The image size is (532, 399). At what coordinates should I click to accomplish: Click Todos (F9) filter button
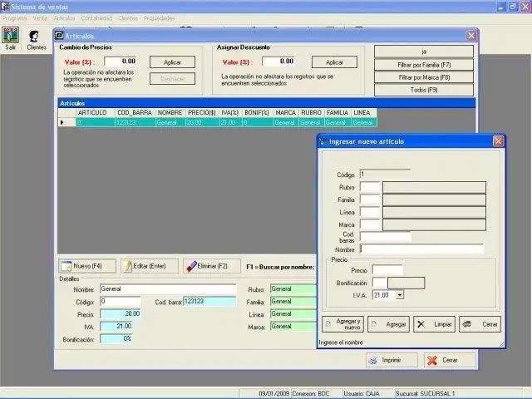click(423, 89)
